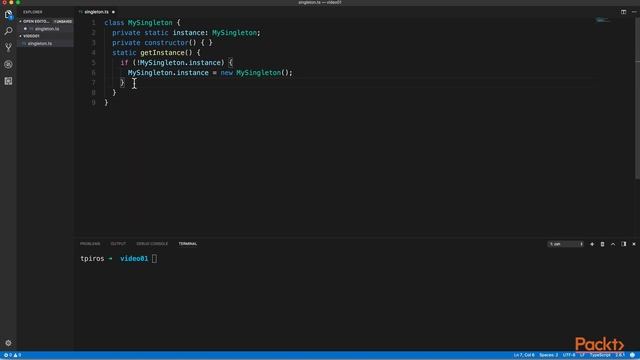Click errors and warnings count in status bar

[x=12, y=355]
